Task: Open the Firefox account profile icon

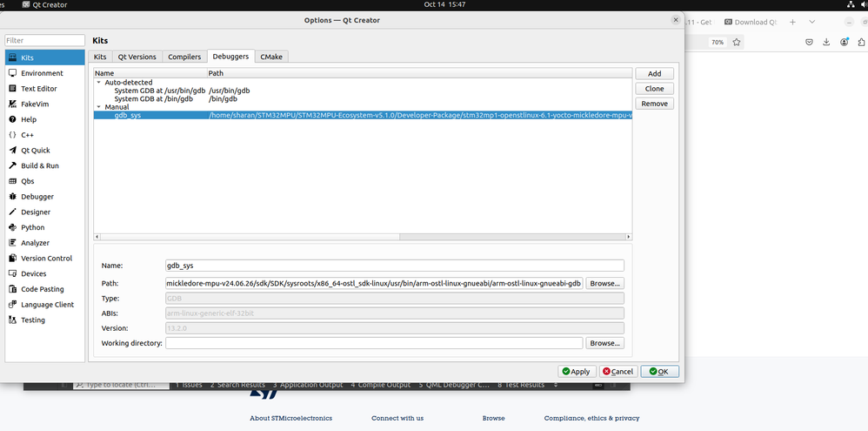Action: pyautogui.click(x=845, y=42)
